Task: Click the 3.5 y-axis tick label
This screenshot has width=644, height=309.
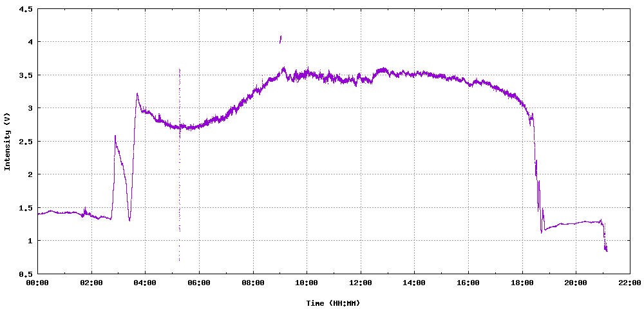Action: tap(26, 75)
